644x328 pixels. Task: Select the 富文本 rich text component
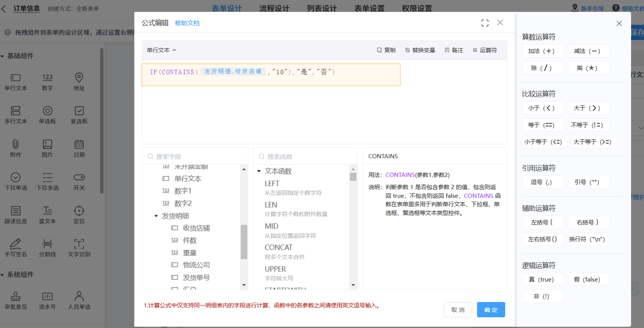[x=47, y=215]
